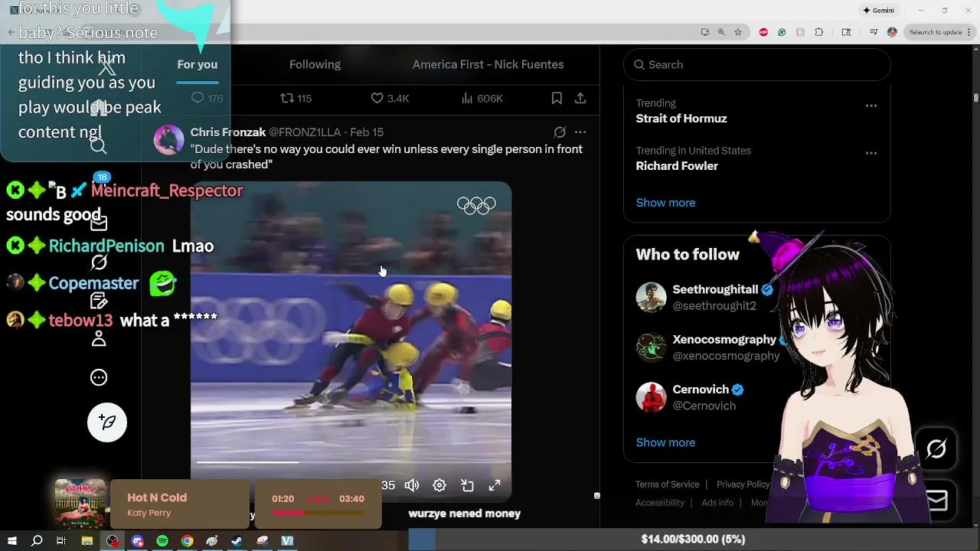
Task: Open the sidebar More circle icon
Action: coord(99,377)
